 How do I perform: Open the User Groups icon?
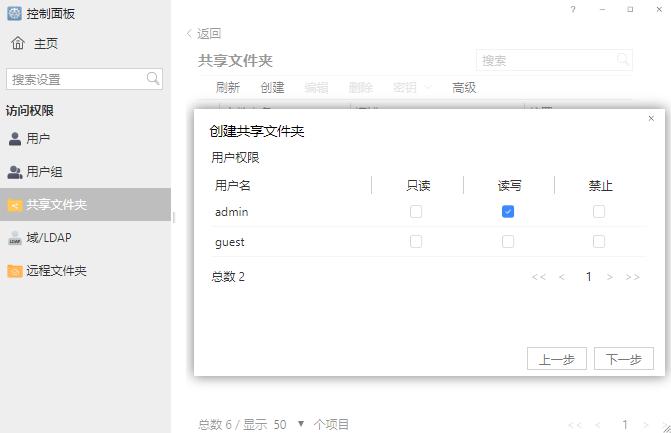point(15,172)
